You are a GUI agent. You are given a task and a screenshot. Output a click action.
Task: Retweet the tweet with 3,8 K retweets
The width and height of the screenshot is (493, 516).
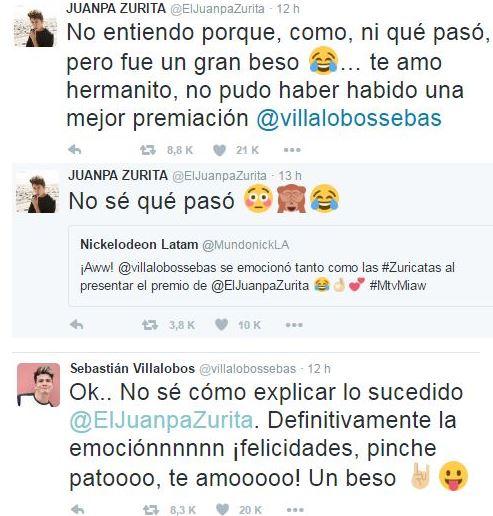(x=150, y=325)
